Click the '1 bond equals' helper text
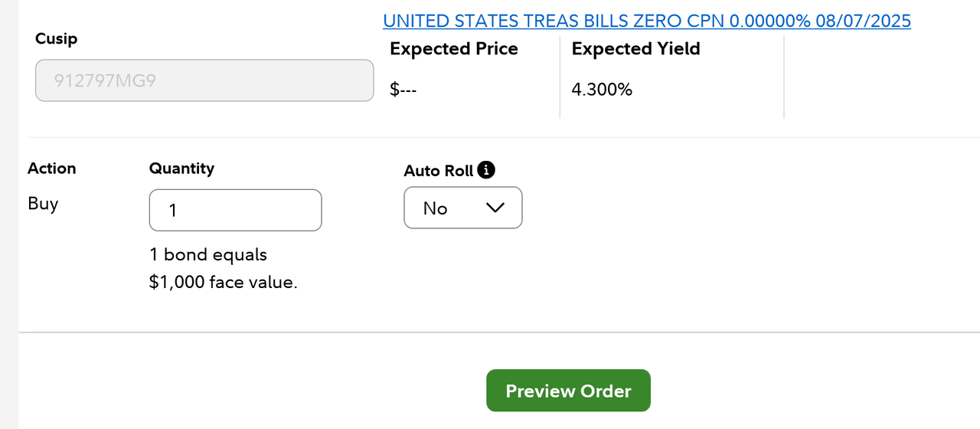This screenshot has height=429, width=980. tap(208, 254)
